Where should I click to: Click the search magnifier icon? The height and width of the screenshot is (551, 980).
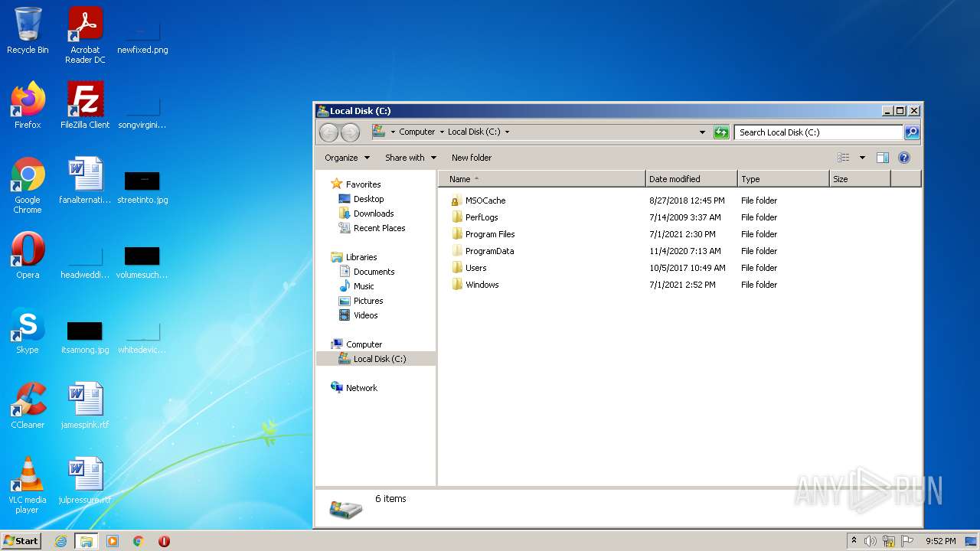tap(912, 132)
